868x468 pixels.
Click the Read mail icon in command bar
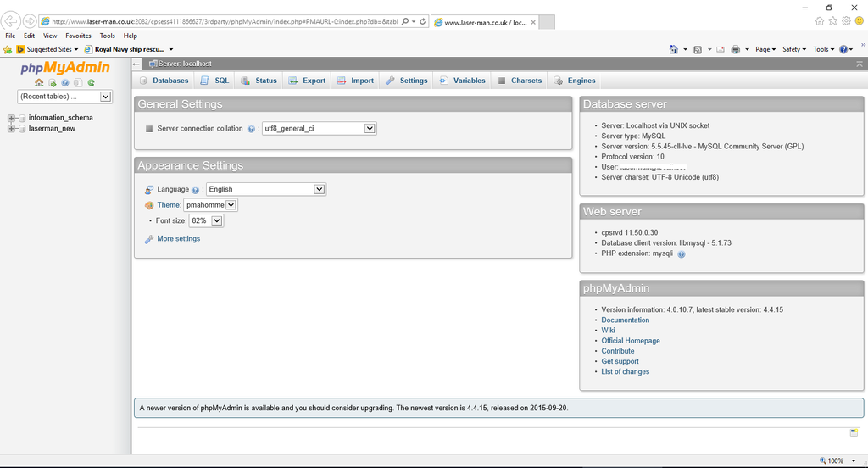click(721, 49)
